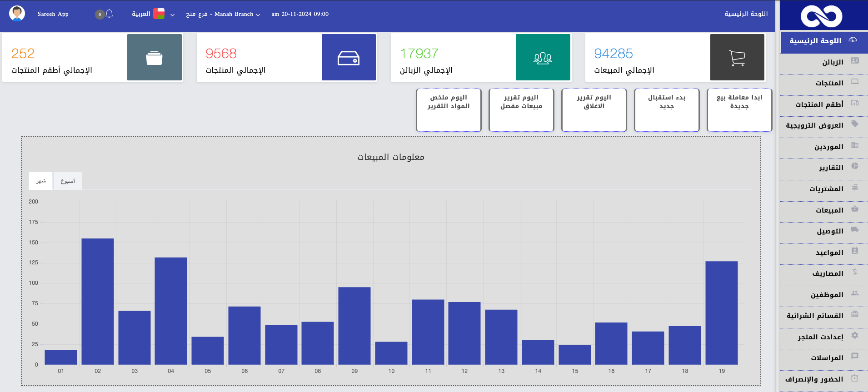Click the معلومات المبيعات chart title
This screenshot has width=868, height=392.
391,157
